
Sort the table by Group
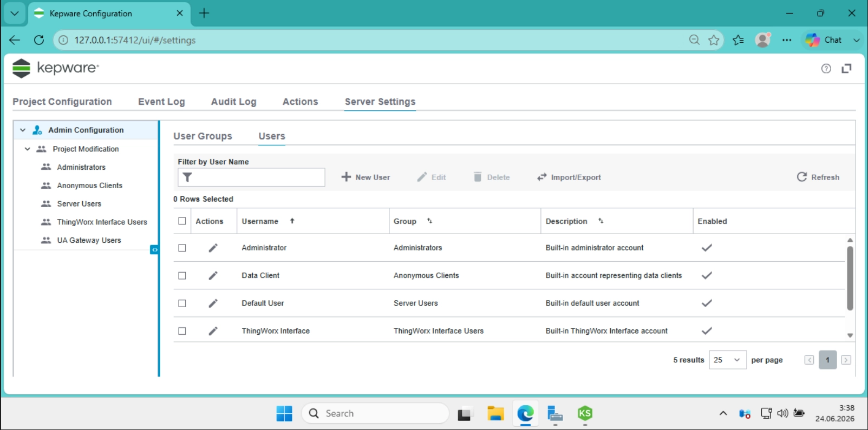pyautogui.click(x=429, y=221)
